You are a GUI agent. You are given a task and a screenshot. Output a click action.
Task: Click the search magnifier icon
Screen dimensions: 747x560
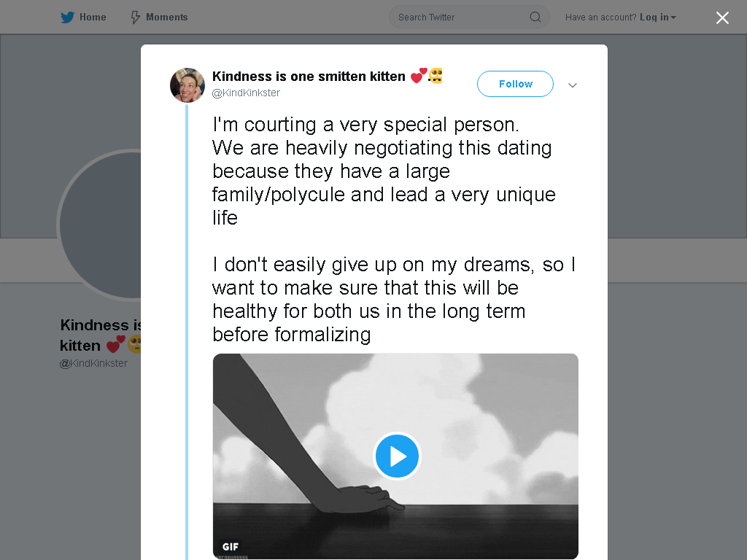tap(535, 17)
